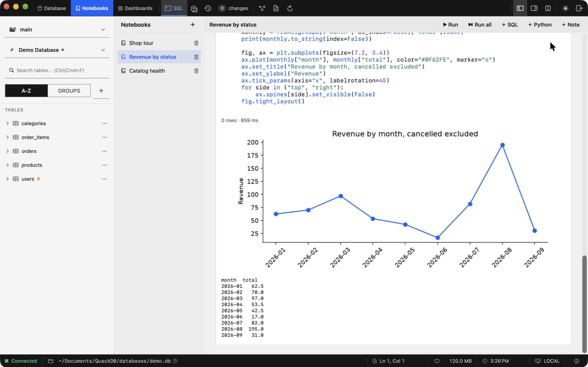Open the Catalog health notebook

[147, 71]
